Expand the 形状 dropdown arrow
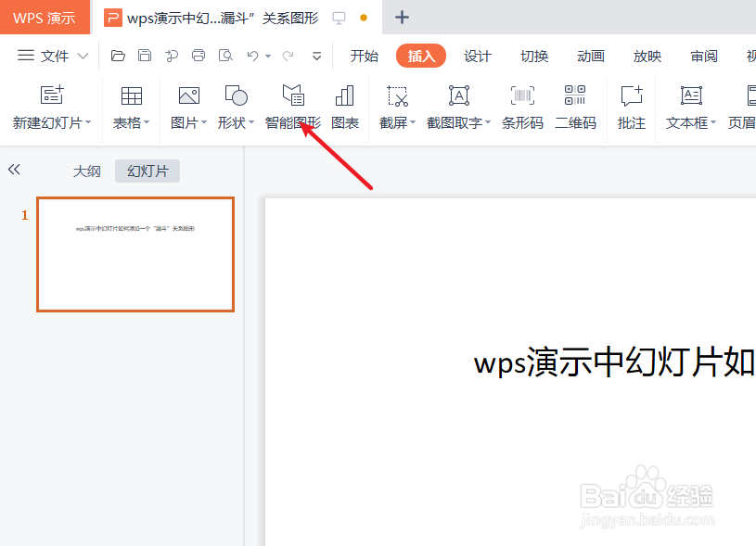 (x=251, y=122)
